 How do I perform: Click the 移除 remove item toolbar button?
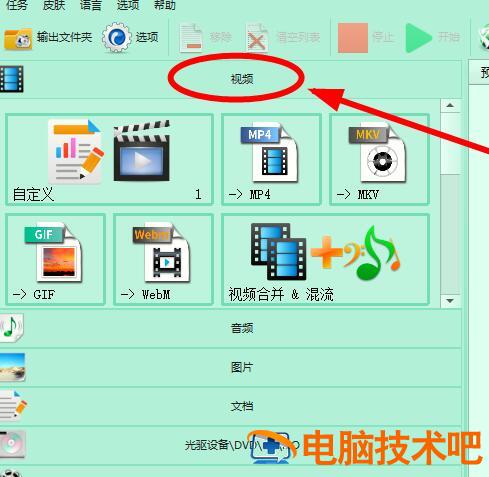205,37
